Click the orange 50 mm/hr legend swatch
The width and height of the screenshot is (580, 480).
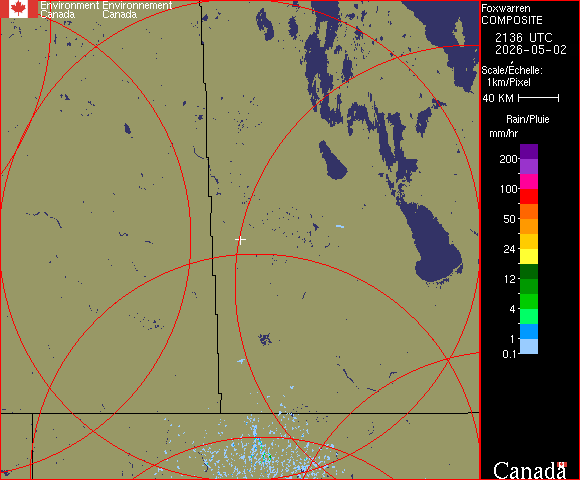click(x=529, y=226)
